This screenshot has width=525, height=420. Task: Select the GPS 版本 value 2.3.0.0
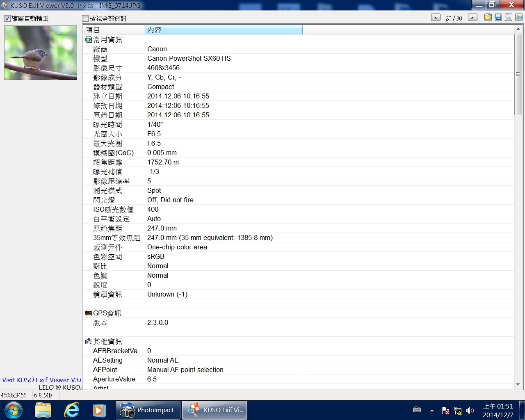tap(157, 322)
